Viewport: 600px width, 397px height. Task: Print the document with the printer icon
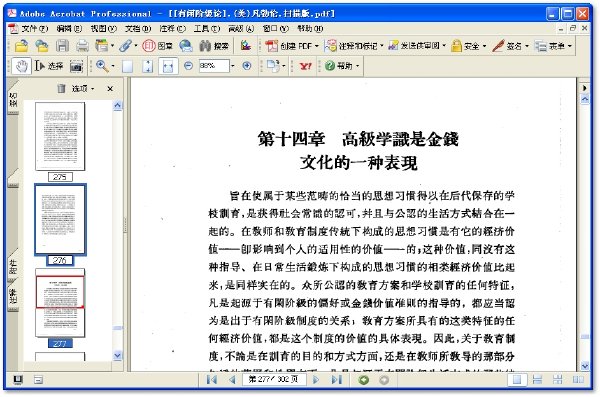[x=82, y=46]
